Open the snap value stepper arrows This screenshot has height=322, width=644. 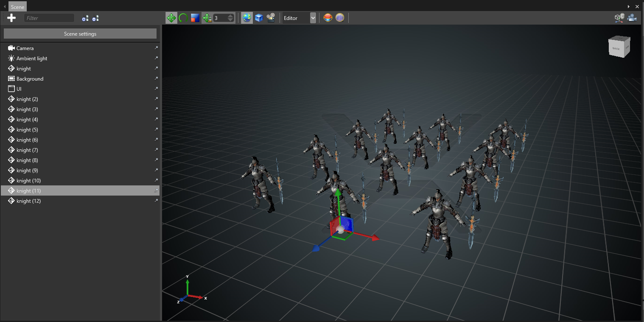[230, 18]
